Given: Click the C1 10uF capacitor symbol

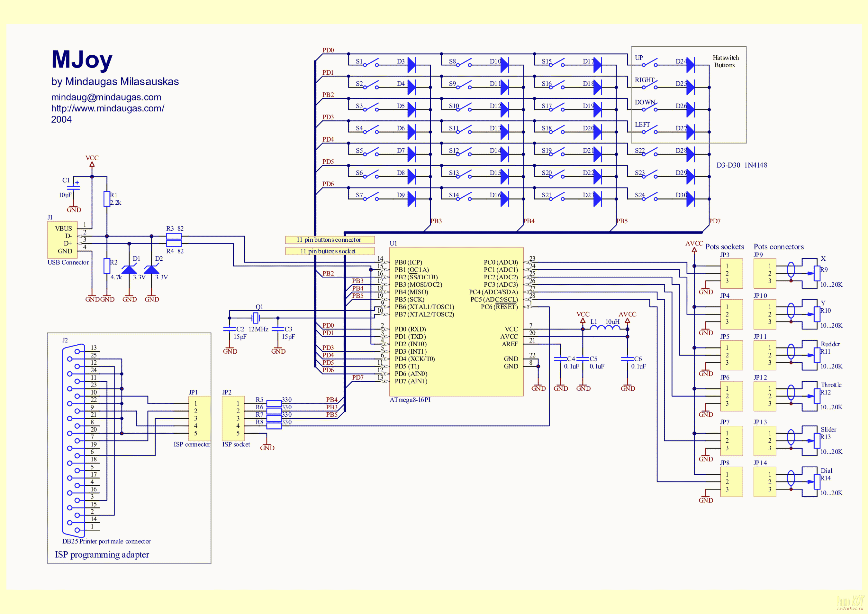Looking at the screenshot, I should pyautogui.click(x=73, y=187).
